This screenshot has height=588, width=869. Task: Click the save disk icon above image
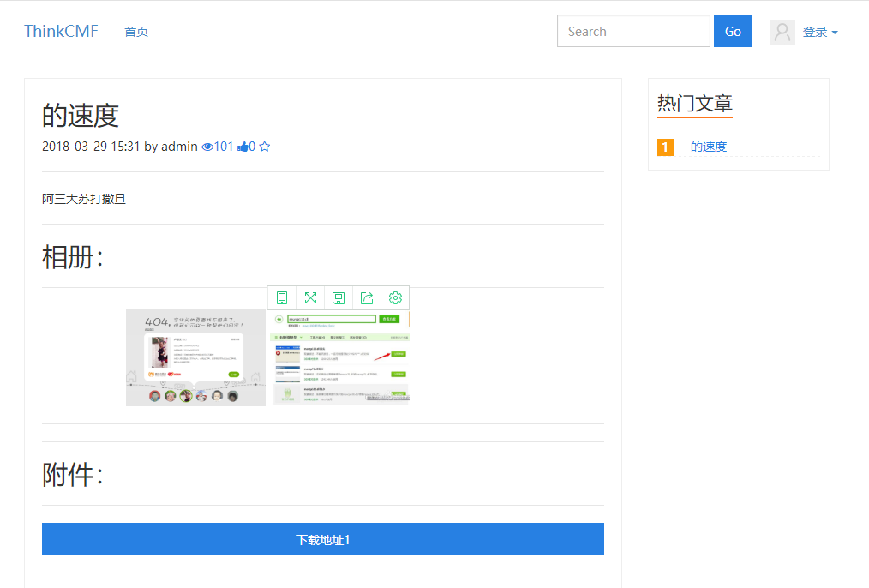tap(339, 297)
